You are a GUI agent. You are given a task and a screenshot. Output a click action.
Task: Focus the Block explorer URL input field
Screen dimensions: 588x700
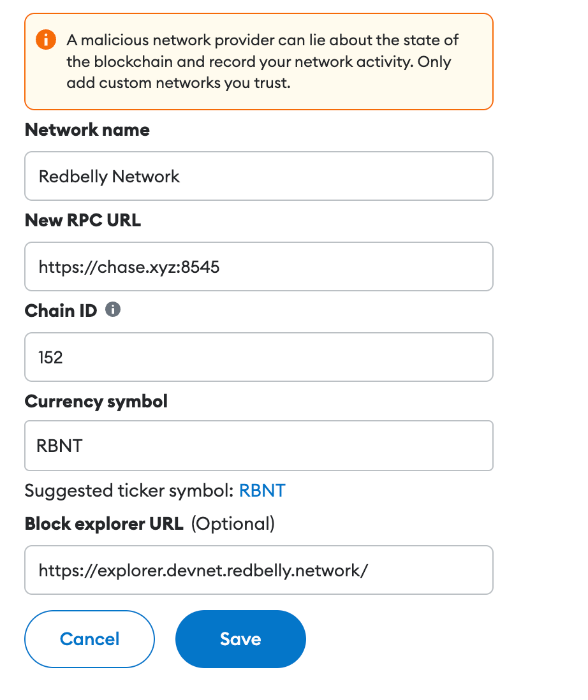point(259,570)
